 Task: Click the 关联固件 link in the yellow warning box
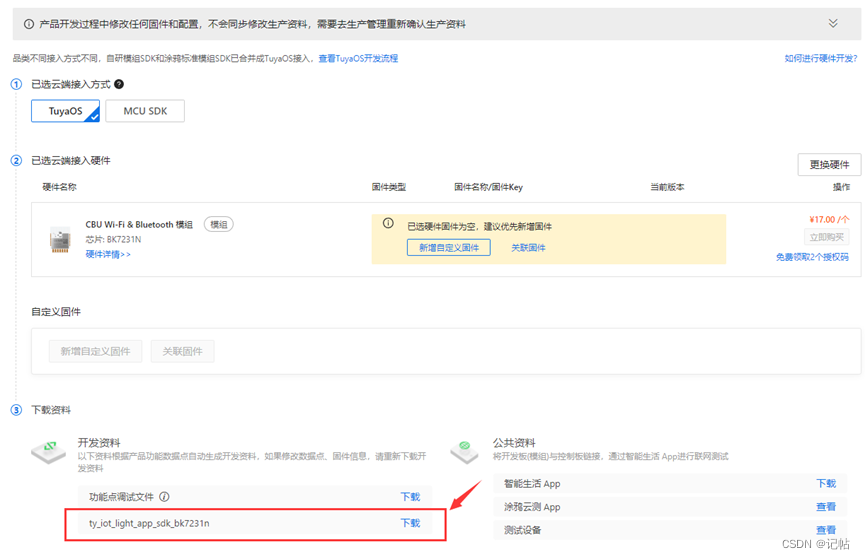click(x=528, y=248)
